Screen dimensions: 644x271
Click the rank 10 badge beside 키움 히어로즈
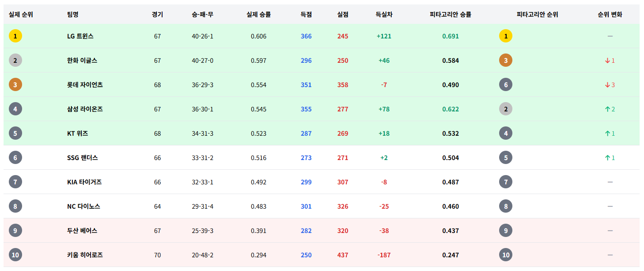pos(15,255)
